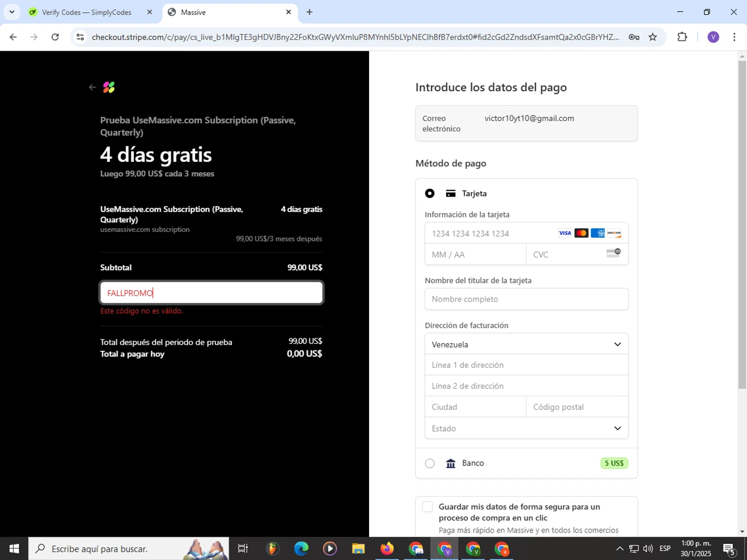Click the CVC help card icon
The width and height of the screenshot is (747, 560).
click(x=614, y=253)
